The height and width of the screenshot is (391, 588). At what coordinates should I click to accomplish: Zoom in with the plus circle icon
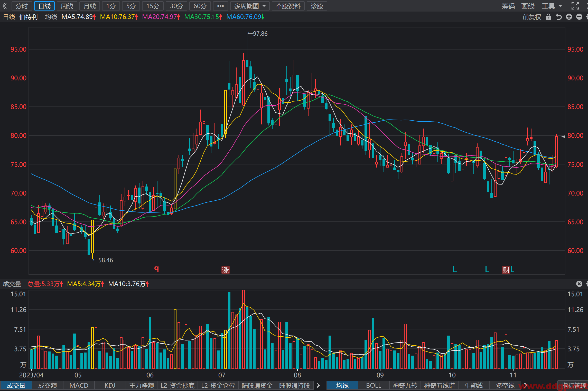[x=569, y=17]
